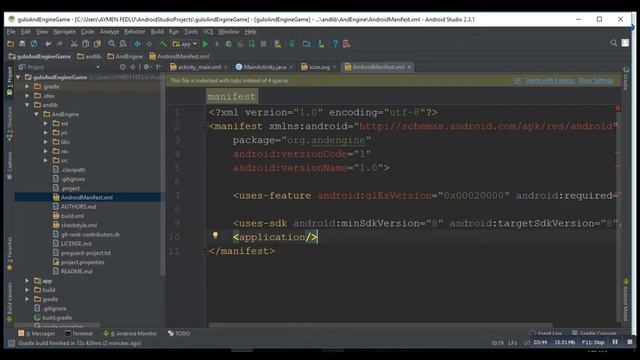The width and height of the screenshot is (640, 360).
Task: Open the Refactor menu
Action: [135, 31]
